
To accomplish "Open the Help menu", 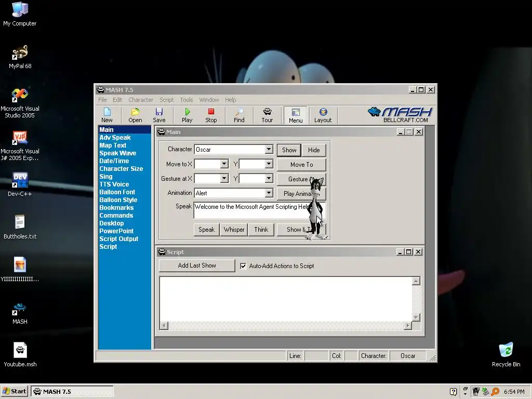I will [230, 100].
